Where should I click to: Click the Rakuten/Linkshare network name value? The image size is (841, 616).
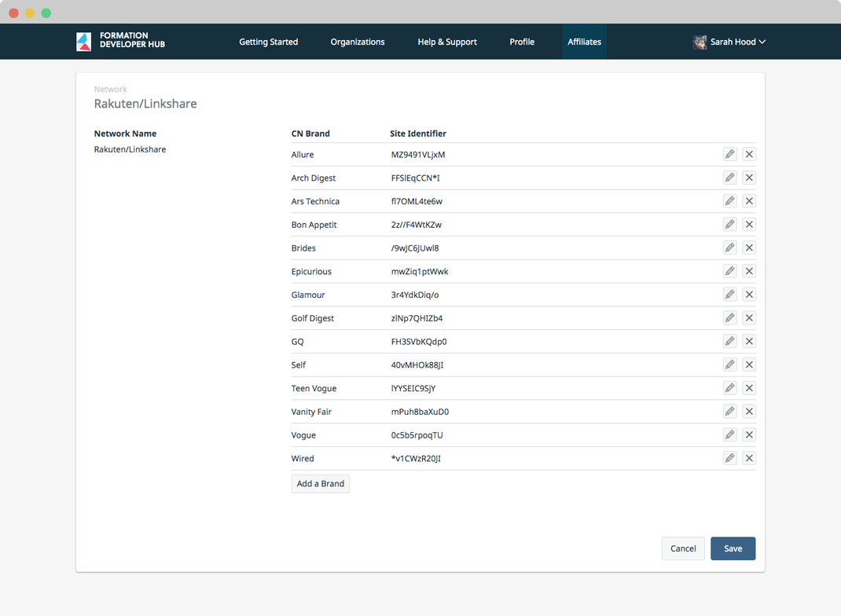130,149
